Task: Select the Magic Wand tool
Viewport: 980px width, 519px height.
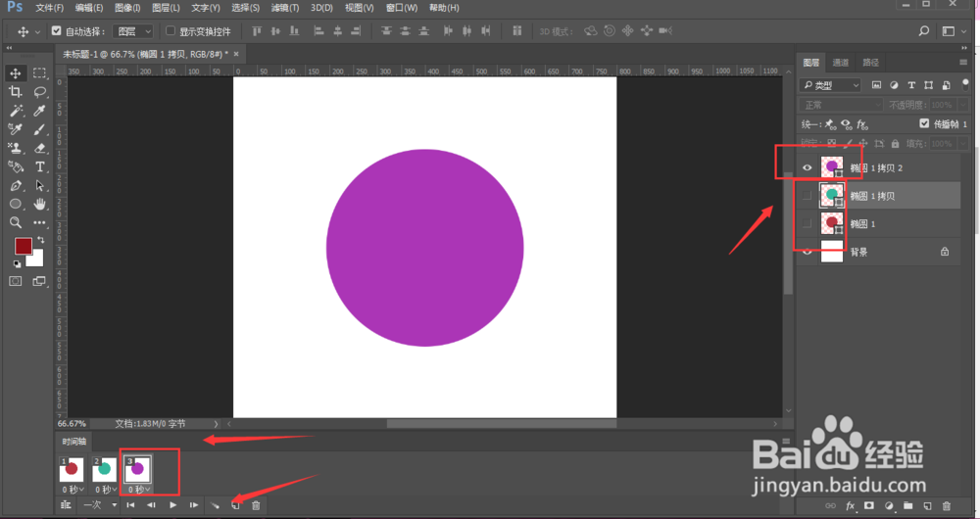Action: (16, 112)
